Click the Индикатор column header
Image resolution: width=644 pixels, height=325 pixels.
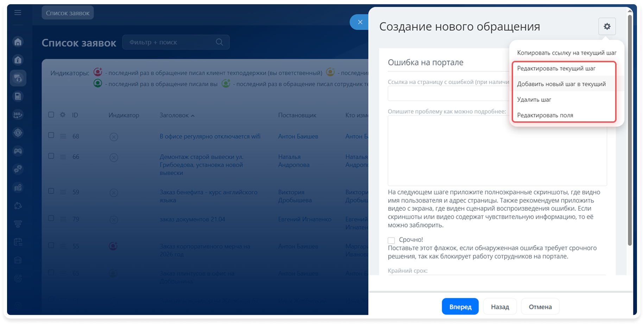[x=124, y=115]
